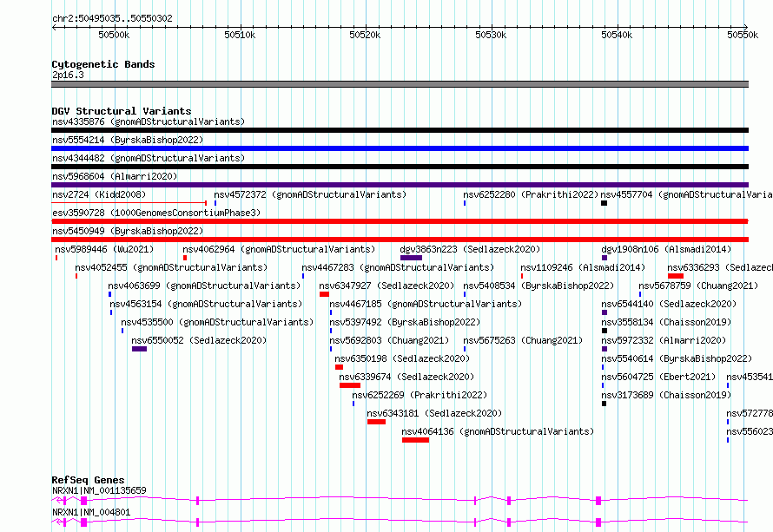The width and height of the screenshot is (773, 532).
Task: Click the purple dgv3863n223 Sedlazeck2020 bar
Action: point(411,258)
